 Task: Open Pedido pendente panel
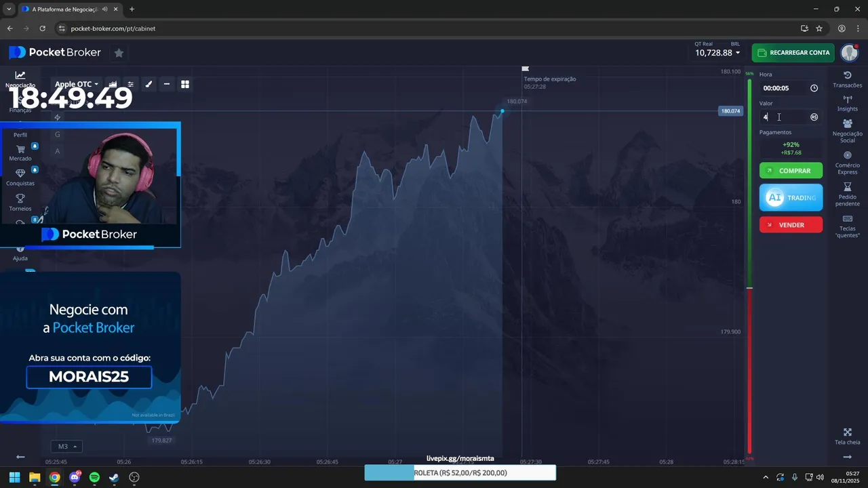[847, 195]
